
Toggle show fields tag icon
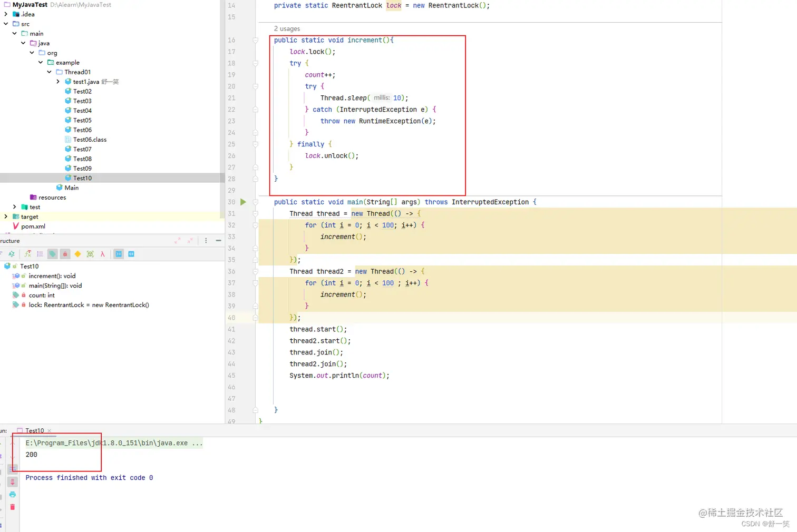53,254
